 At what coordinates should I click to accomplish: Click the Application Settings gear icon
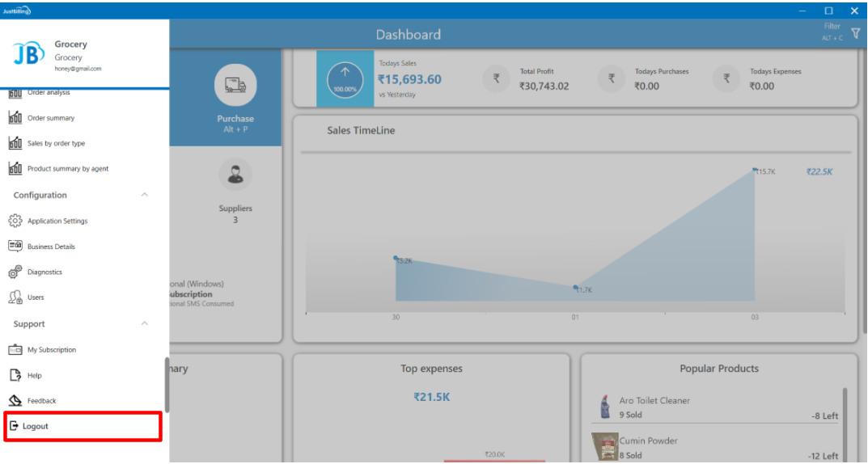pyautogui.click(x=15, y=221)
